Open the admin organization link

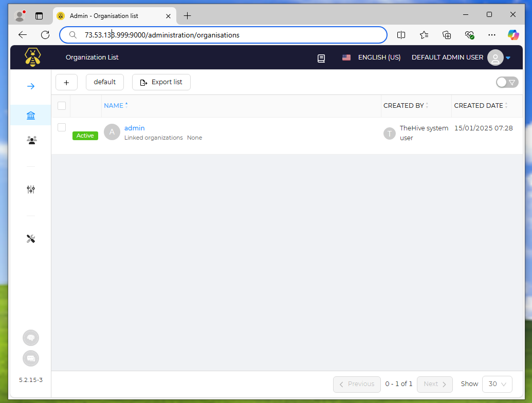pos(135,128)
